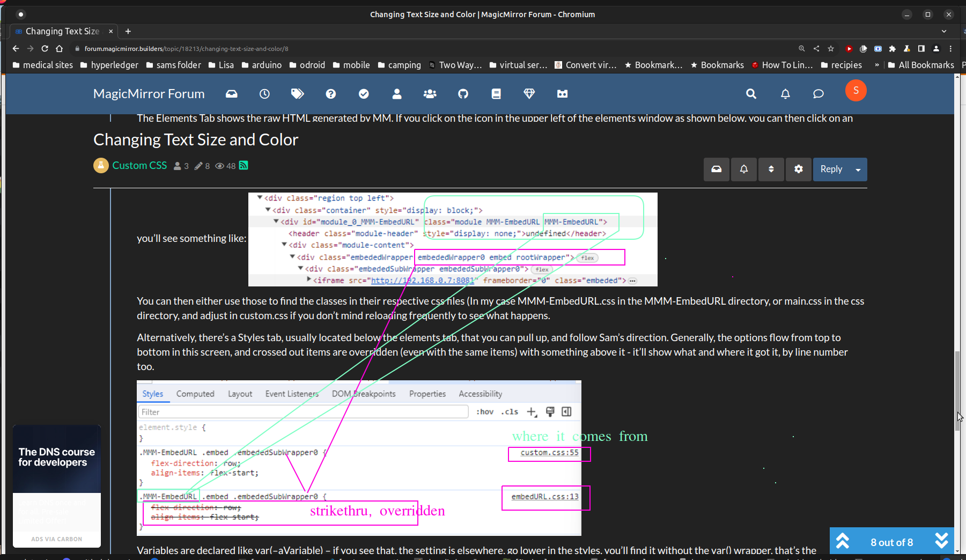Toggle the bookmark star in the address bar
This screenshot has width=966, height=560.
tap(831, 48)
